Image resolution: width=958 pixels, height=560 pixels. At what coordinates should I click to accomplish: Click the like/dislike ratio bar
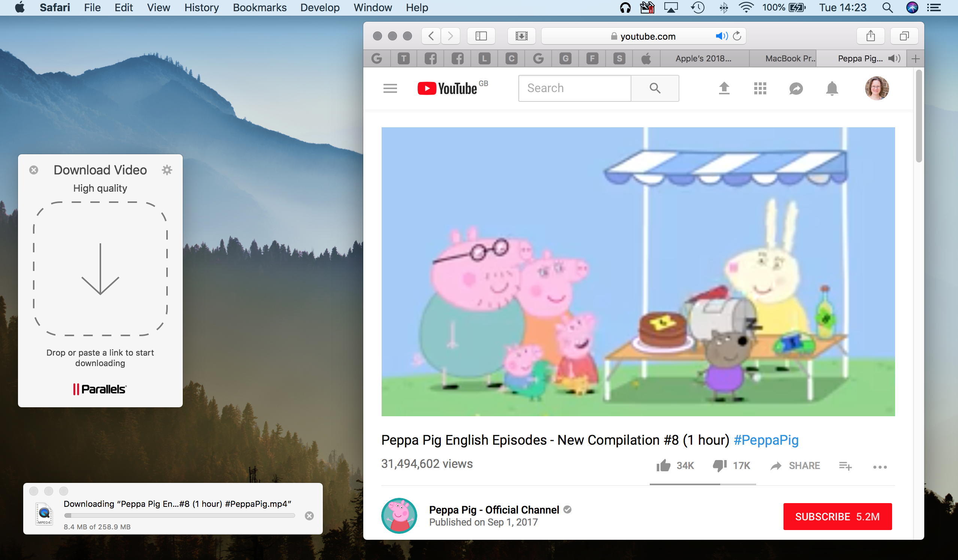coord(703,484)
